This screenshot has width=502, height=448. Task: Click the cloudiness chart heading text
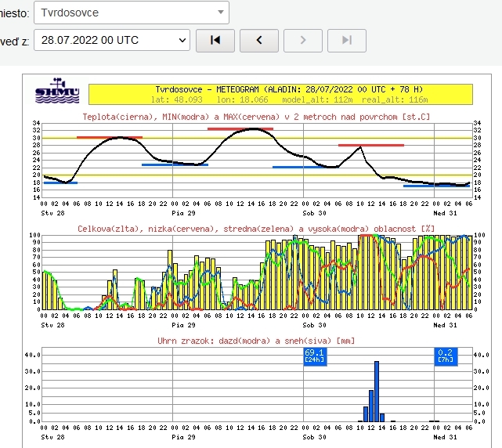click(256, 228)
